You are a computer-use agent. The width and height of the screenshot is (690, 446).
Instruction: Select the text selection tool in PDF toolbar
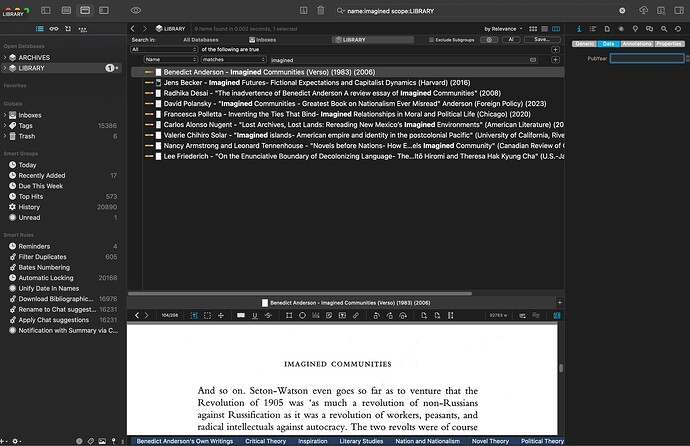pyautogui.click(x=194, y=315)
